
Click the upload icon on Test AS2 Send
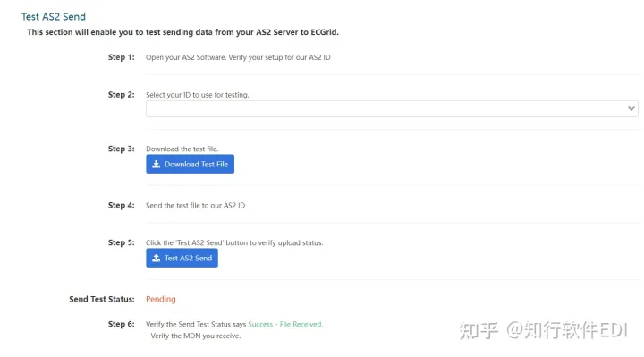[x=156, y=258]
